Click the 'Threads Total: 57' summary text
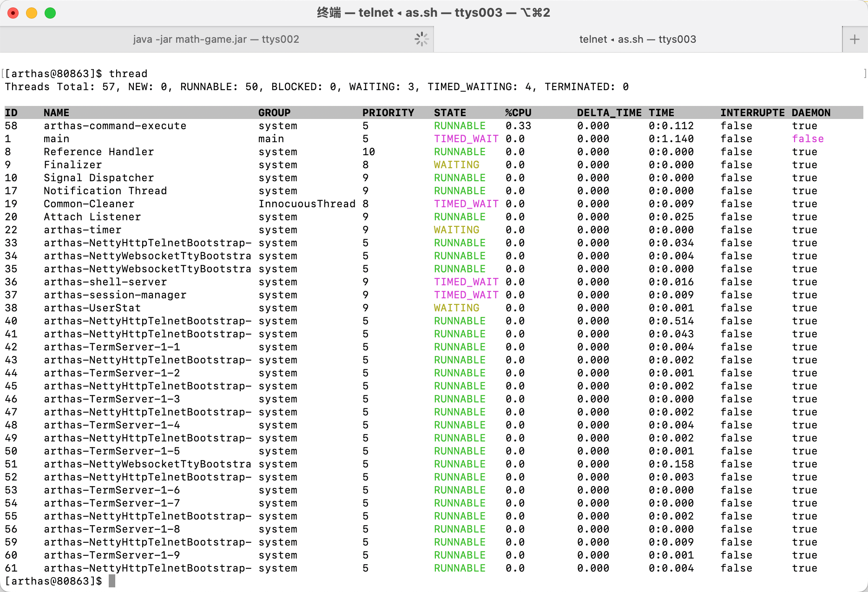 tap(59, 86)
